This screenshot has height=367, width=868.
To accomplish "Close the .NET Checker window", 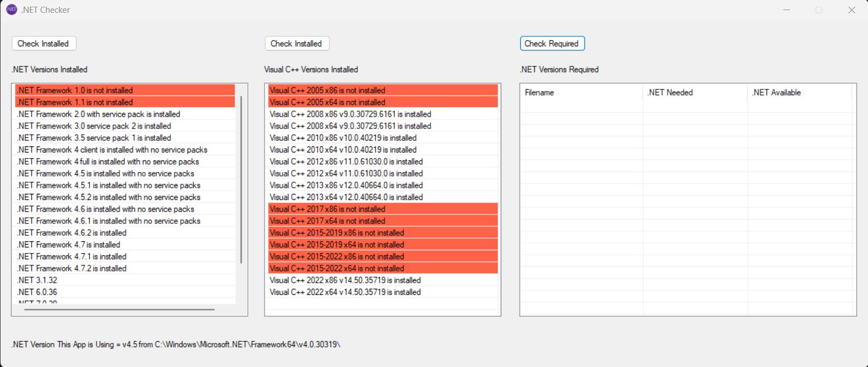I will 851,10.
